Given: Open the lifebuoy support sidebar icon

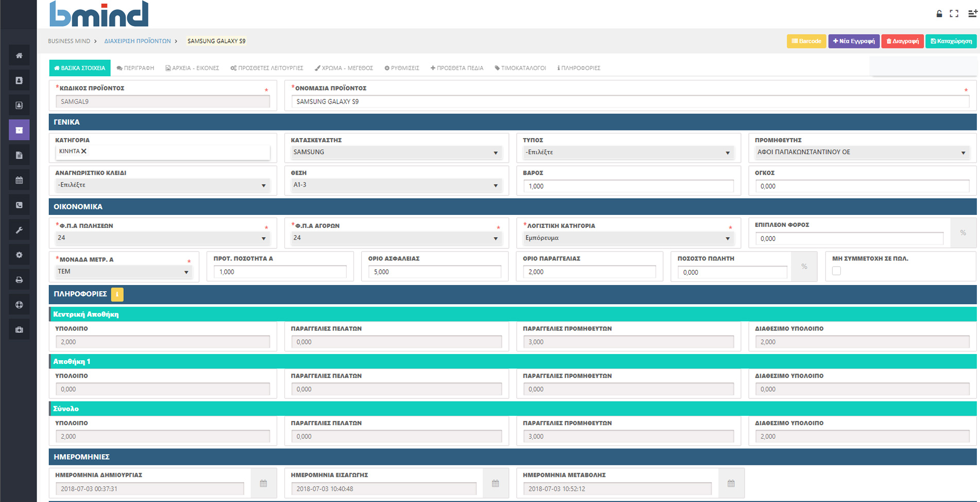Looking at the screenshot, I should click(x=19, y=305).
